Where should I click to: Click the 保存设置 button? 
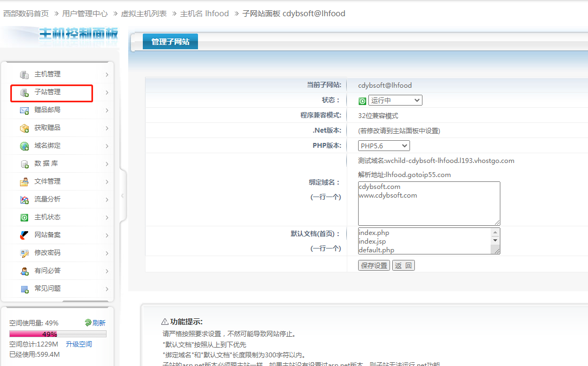(x=374, y=265)
